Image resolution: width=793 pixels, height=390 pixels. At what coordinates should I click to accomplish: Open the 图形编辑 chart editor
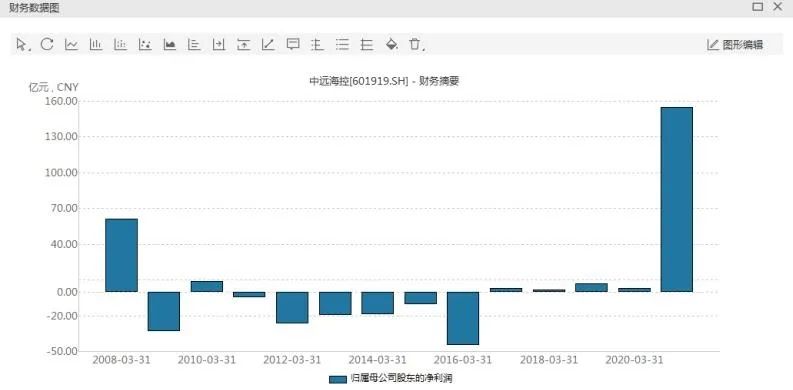click(734, 45)
